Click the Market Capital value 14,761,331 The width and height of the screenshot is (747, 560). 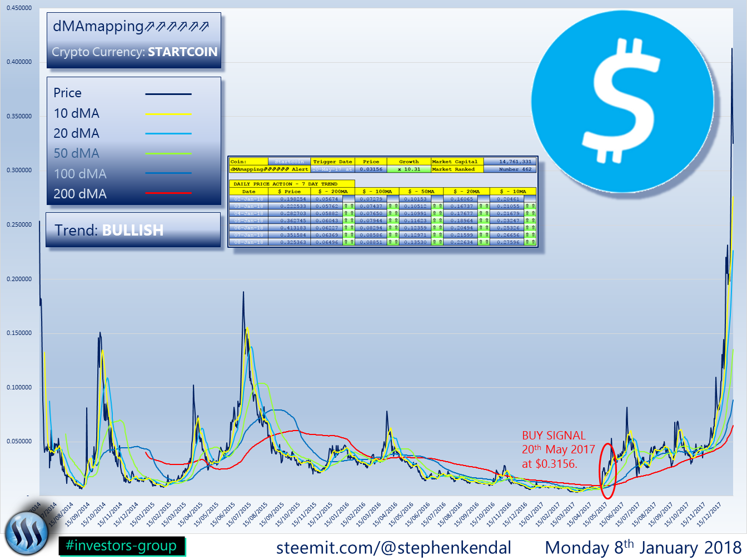[510, 162]
